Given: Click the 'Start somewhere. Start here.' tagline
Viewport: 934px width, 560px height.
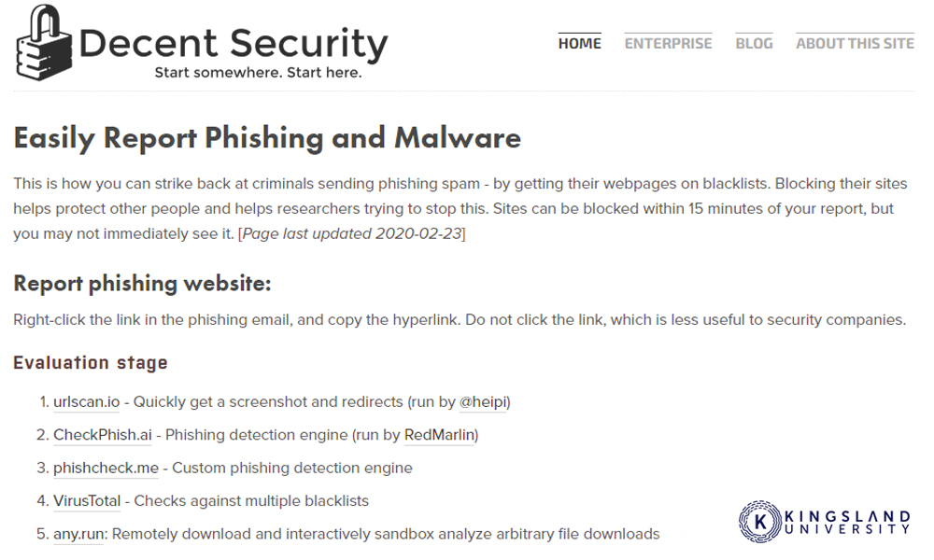Looking at the screenshot, I should (258, 73).
